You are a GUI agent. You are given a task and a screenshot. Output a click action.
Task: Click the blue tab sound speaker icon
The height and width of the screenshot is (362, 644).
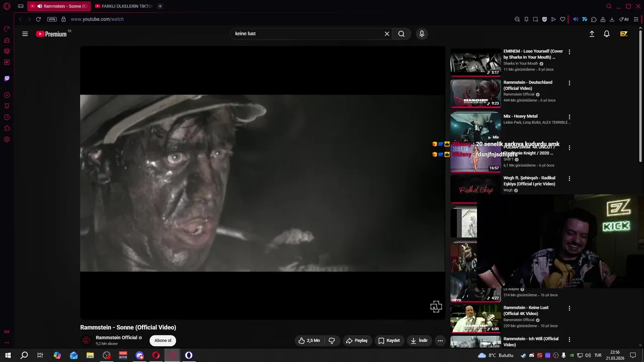(x=576, y=19)
